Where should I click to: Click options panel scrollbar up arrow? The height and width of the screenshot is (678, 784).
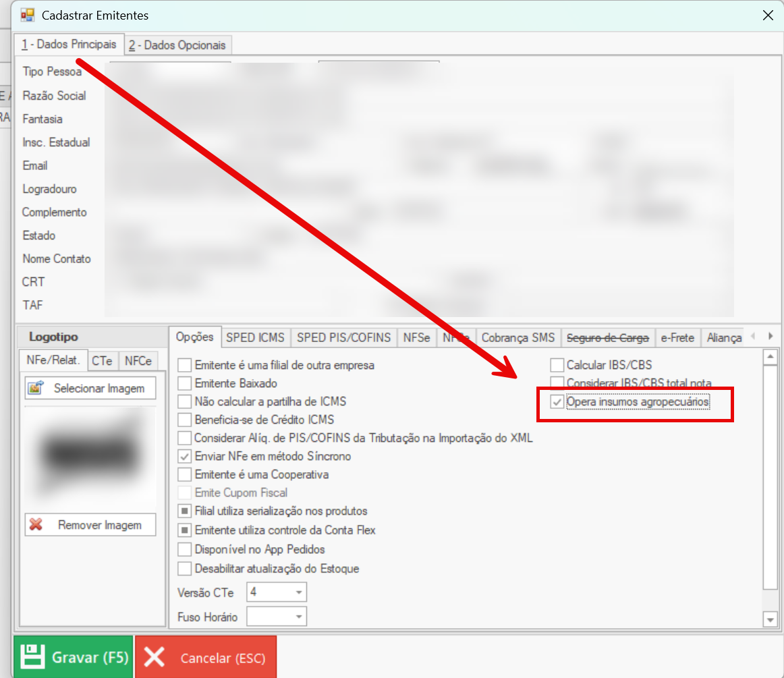(x=770, y=356)
